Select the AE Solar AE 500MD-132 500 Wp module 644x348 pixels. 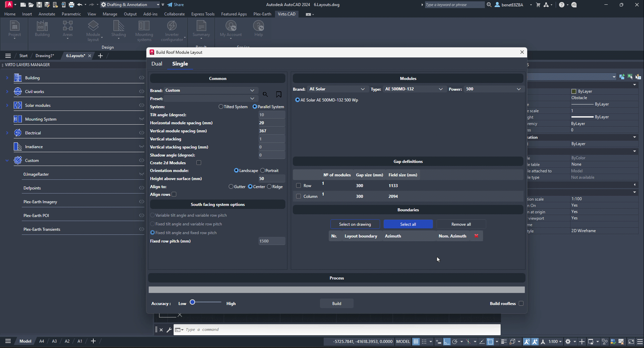tap(326, 100)
